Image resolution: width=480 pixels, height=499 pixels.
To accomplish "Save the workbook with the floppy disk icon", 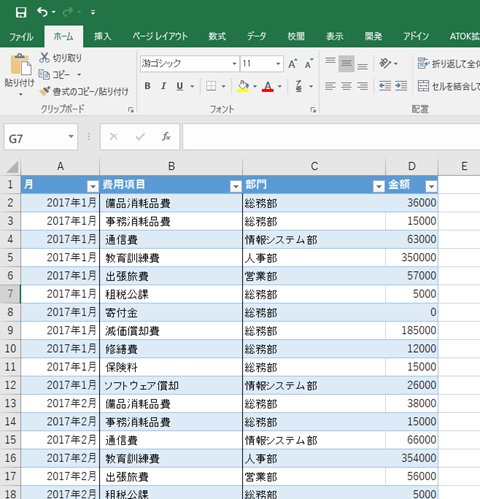I will tap(21, 13).
